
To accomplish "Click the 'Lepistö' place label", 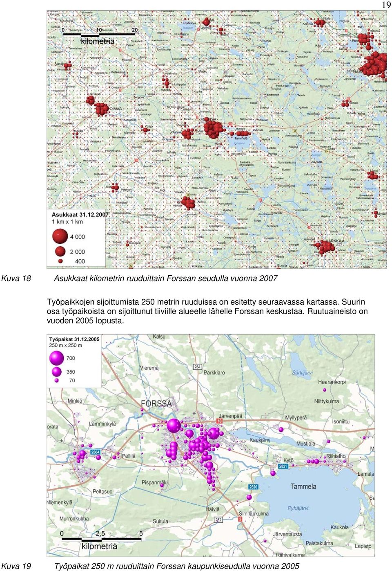I will [363, 546].
